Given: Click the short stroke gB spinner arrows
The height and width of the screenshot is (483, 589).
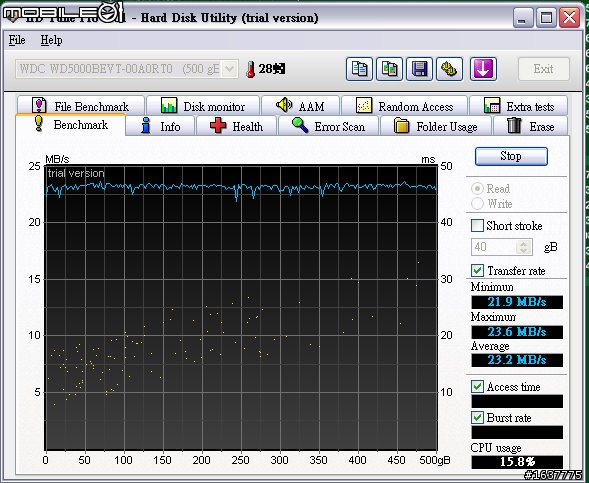Looking at the screenshot, I should click(524, 247).
